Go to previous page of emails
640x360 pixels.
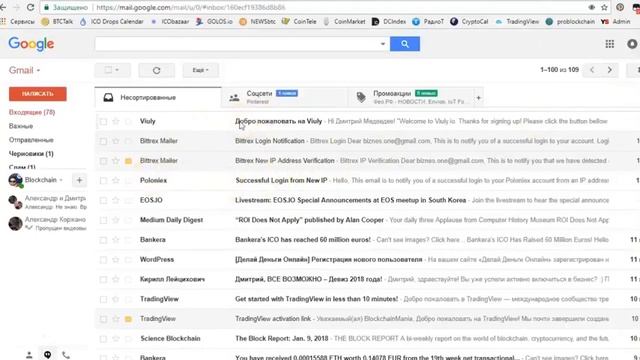click(x=592, y=70)
